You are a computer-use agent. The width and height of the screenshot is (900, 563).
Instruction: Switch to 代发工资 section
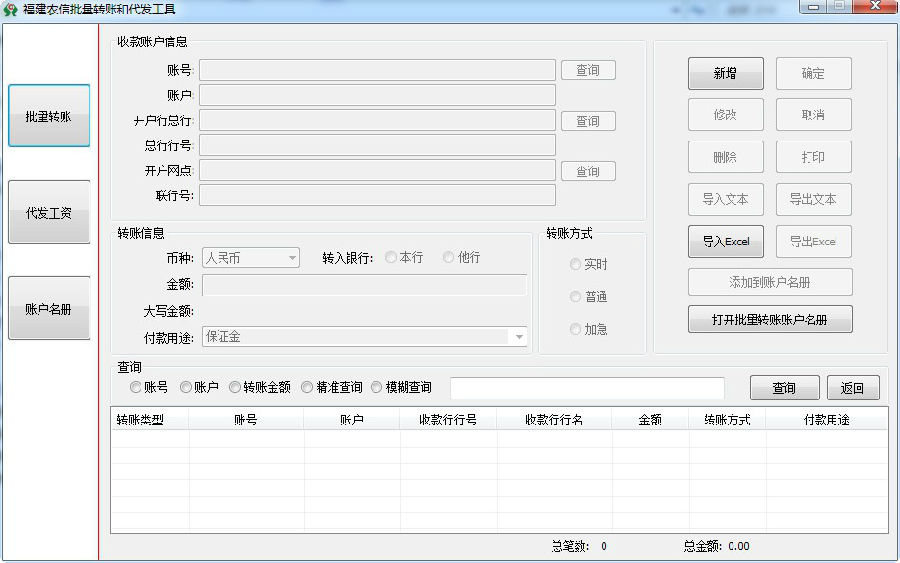tap(49, 212)
